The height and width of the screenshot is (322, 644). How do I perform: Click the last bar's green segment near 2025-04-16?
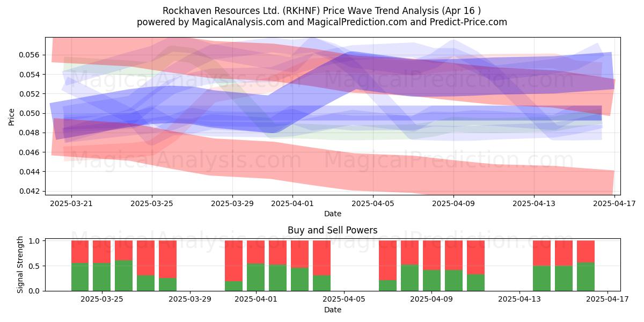pyautogui.click(x=586, y=277)
